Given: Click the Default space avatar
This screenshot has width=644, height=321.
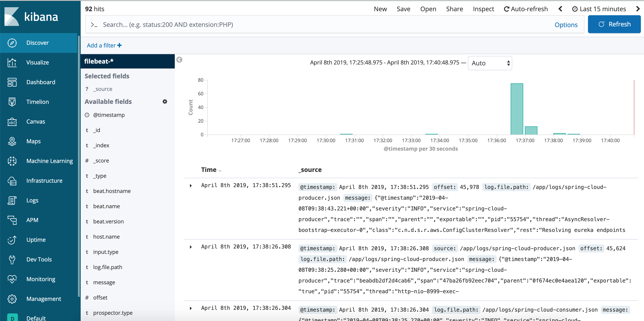Looking at the screenshot, I should pyautogui.click(x=13, y=318).
